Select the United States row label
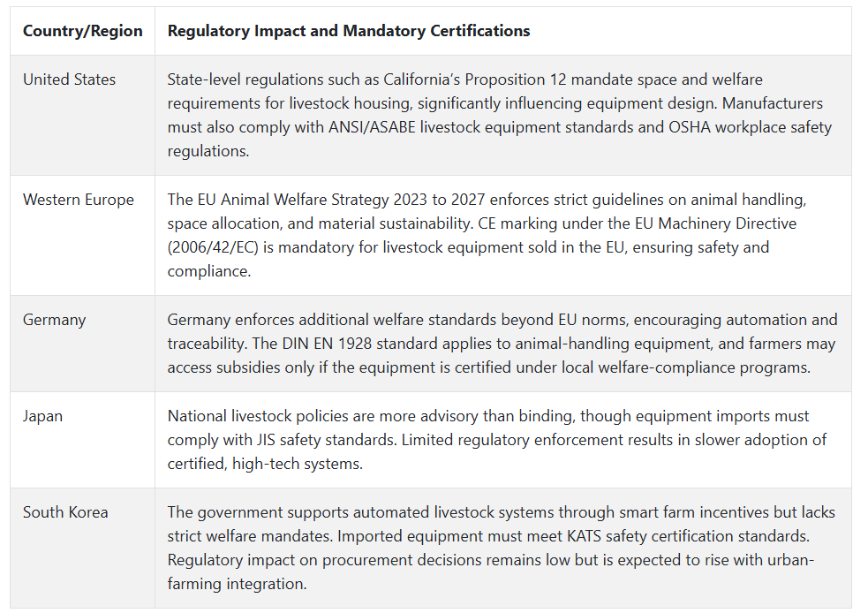This screenshot has height=613, width=868. [x=69, y=79]
